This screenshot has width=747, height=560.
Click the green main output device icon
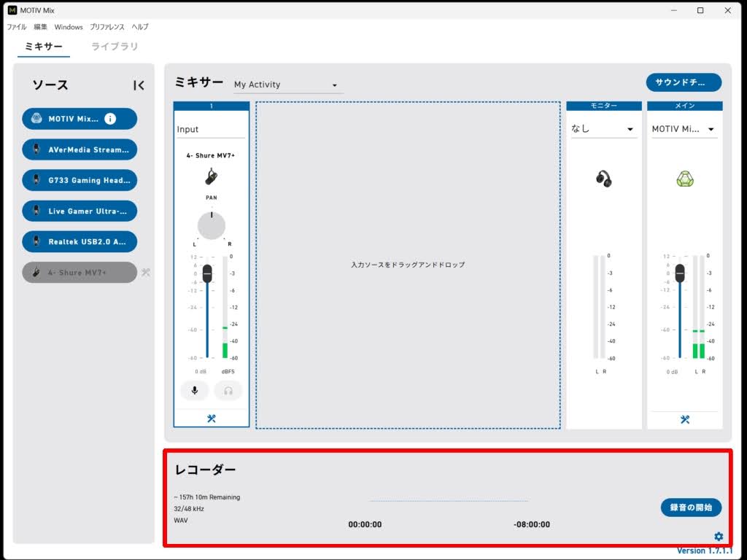tap(684, 179)
